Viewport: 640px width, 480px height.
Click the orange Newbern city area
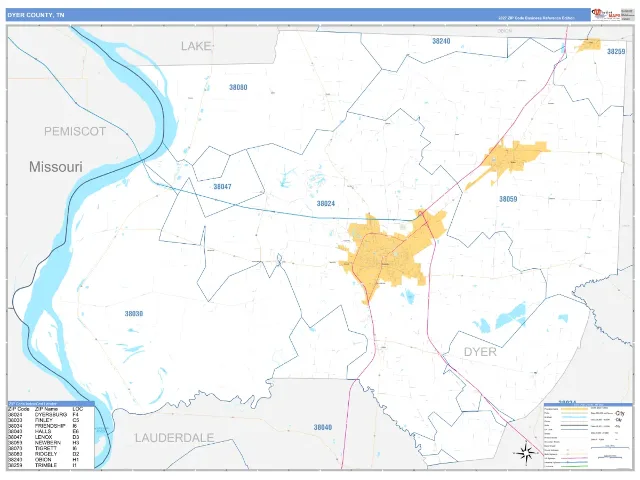point(512,157)
